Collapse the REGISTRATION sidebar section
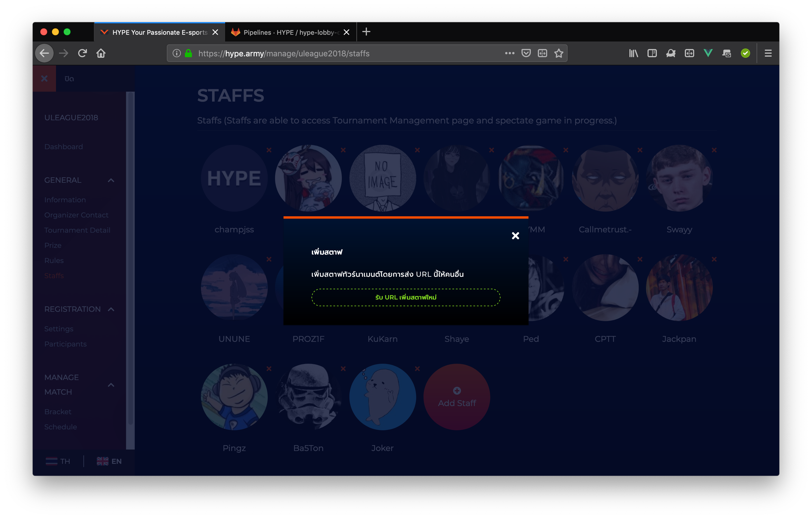This screenshot has width=812, height=519. (111, 309)
